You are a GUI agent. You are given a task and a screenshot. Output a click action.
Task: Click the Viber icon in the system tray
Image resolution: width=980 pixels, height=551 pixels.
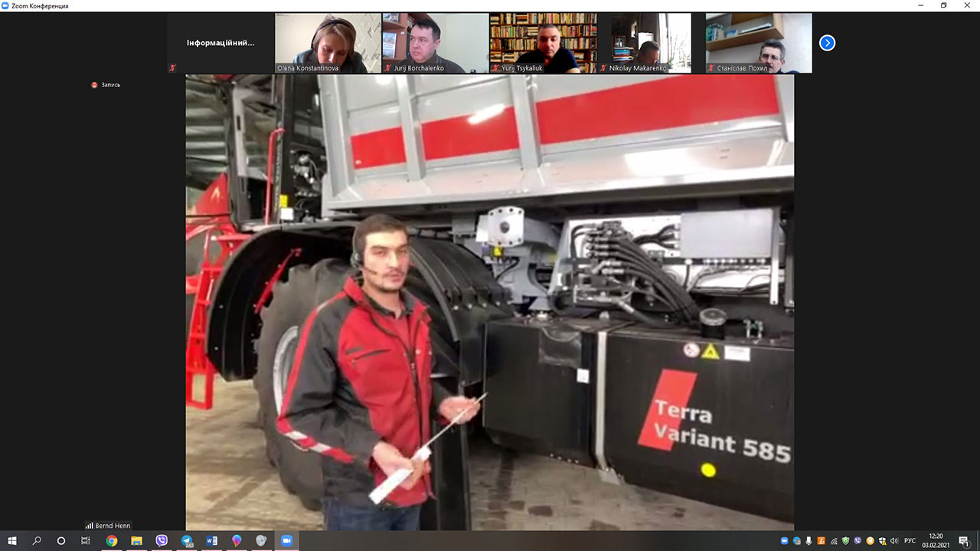[x=857, y=541]
